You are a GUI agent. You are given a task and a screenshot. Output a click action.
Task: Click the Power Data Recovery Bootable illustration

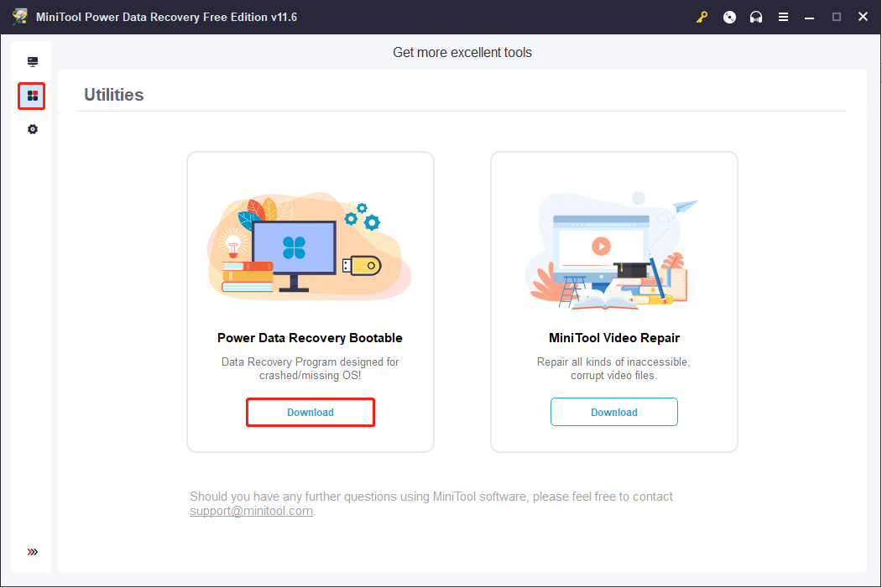point(310,245)
